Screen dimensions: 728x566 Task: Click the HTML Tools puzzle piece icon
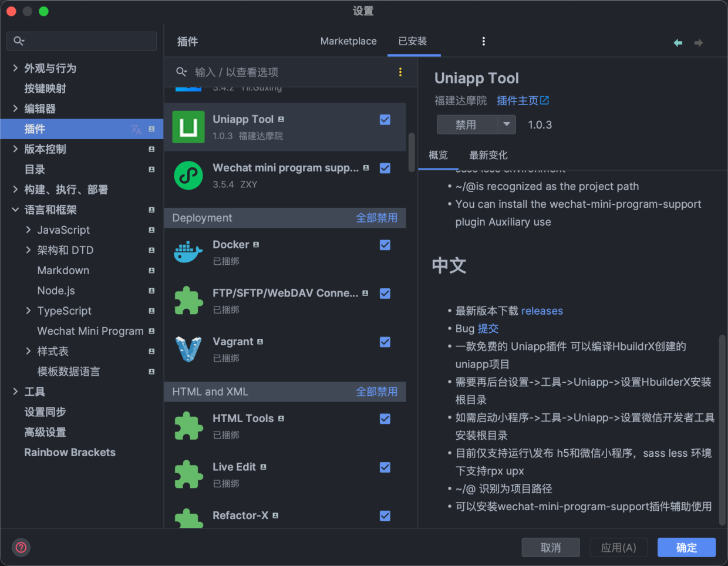point(188,426)
